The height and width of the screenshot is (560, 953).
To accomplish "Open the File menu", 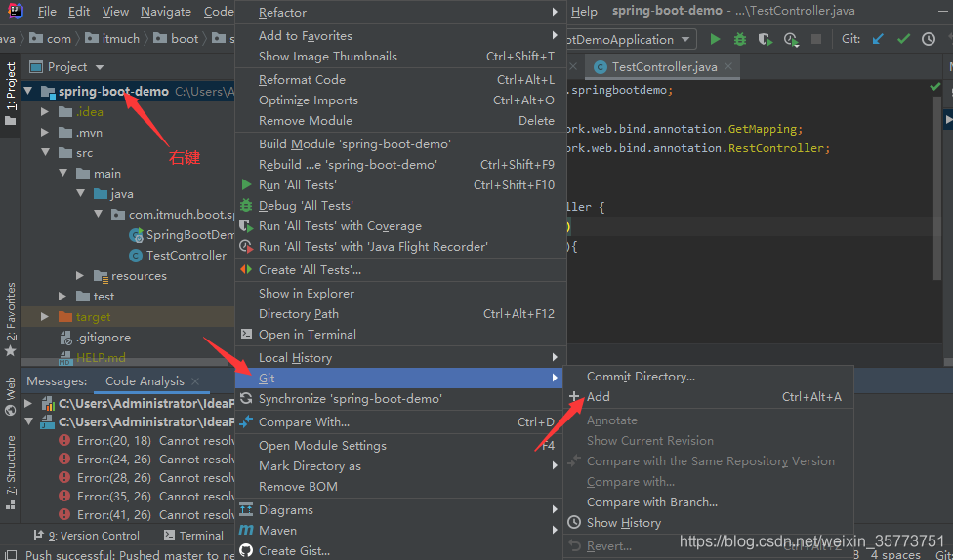I will pos(47,12).
